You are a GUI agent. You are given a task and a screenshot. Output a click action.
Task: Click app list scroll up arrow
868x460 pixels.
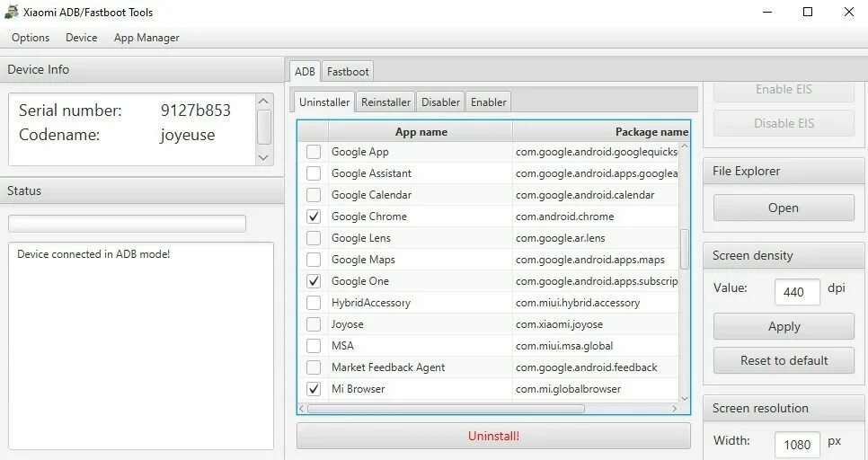pos(684,146)
